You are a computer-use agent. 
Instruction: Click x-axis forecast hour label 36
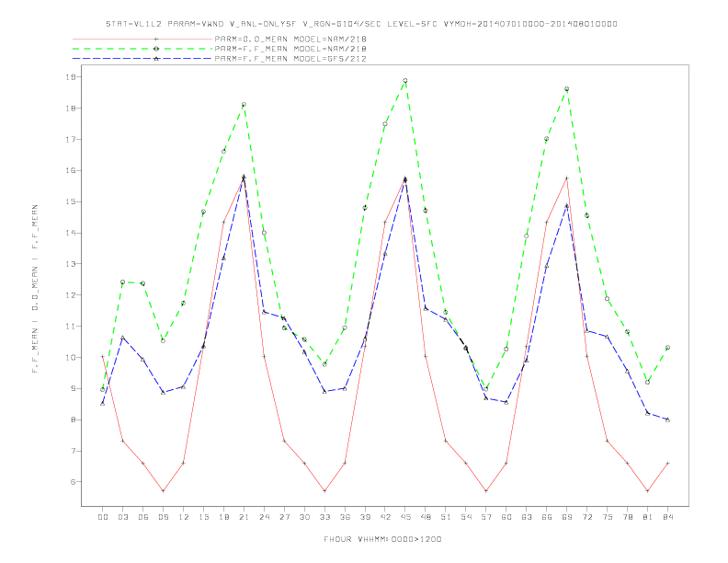point(345,517)
